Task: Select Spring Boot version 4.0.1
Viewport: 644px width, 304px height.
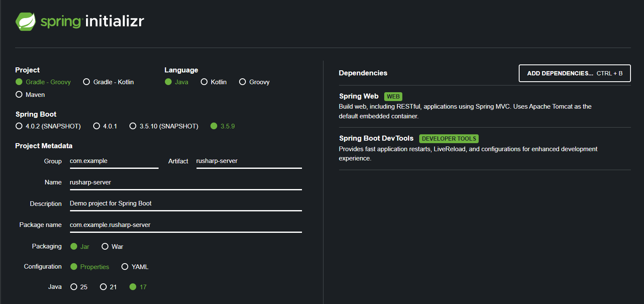Action: [x=105, y=126]
